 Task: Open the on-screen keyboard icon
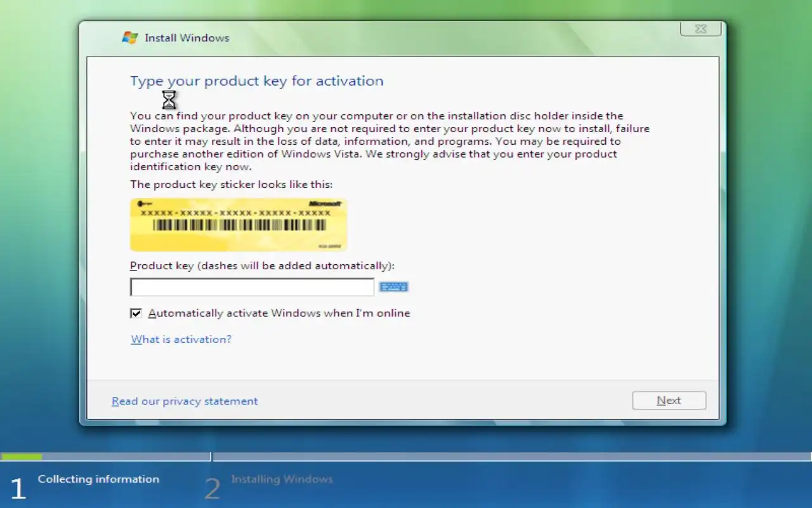[x=393, y=287]
